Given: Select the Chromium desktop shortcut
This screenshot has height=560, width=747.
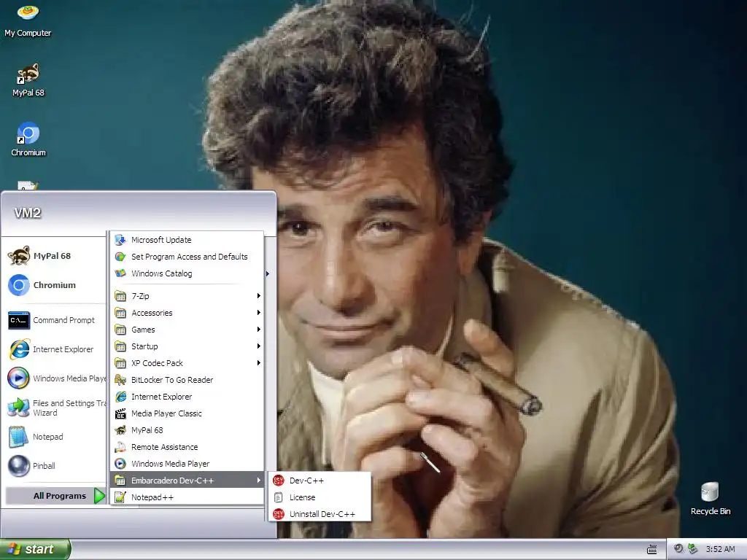Looking at the screenshot, I should click(28, 139).
